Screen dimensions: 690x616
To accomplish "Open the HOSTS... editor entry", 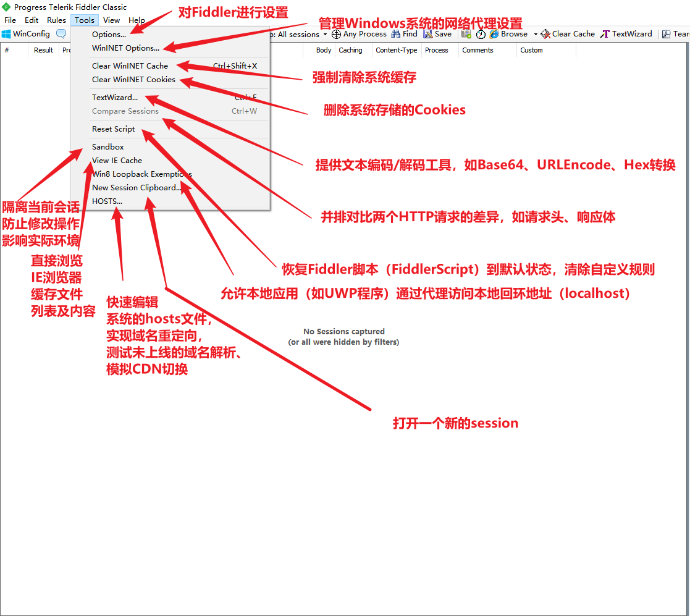I will point(170,201).
